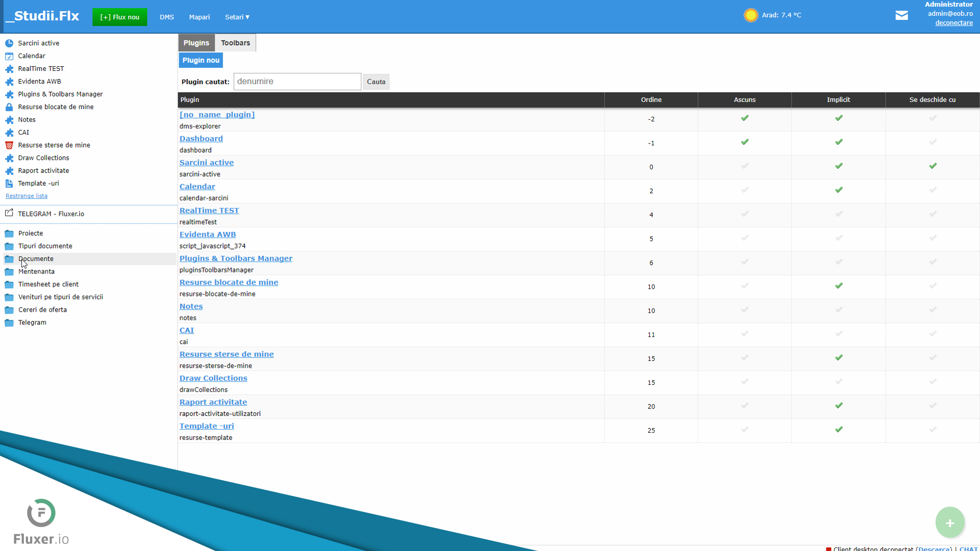Collapse list with Restrange lista
This screenshot has width=980, height=551.
coord(27,196)
